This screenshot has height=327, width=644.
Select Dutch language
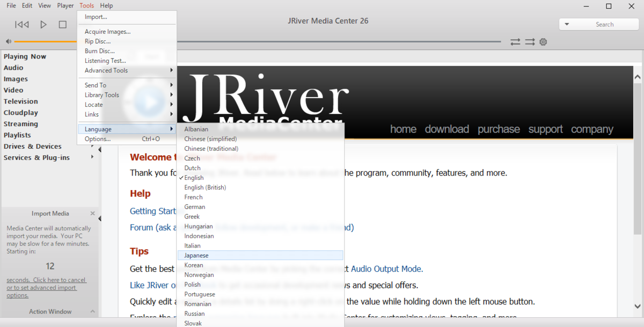tap(260, 168)
